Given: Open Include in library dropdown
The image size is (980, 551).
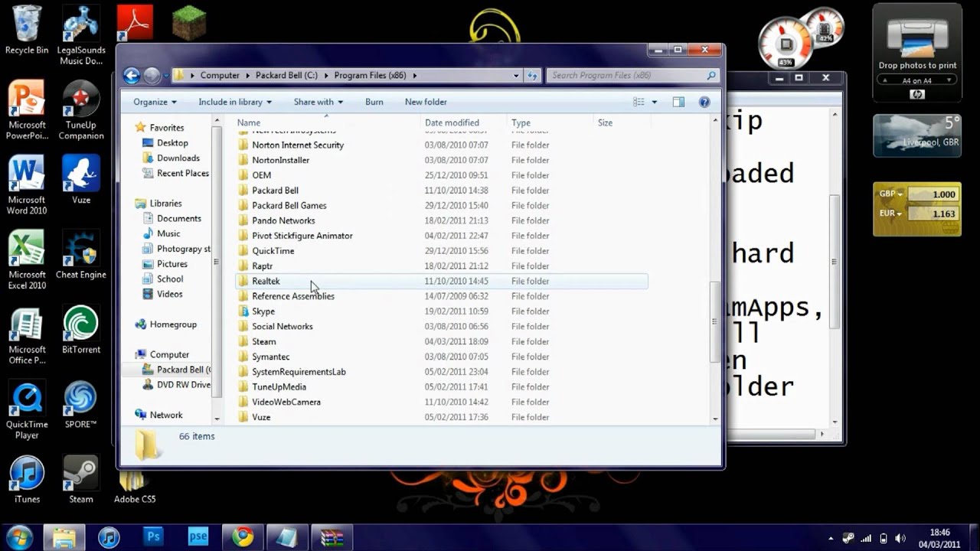Looking at the screenshot, I should point(235,102).
